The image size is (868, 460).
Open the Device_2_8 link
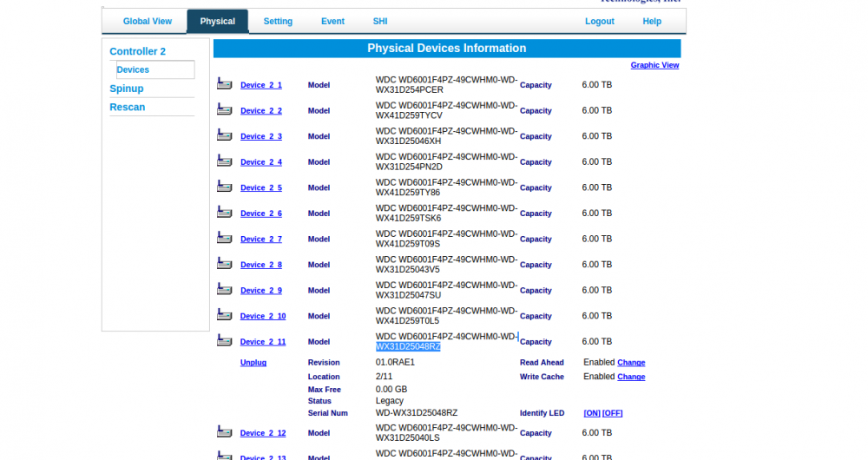[260, 265]
